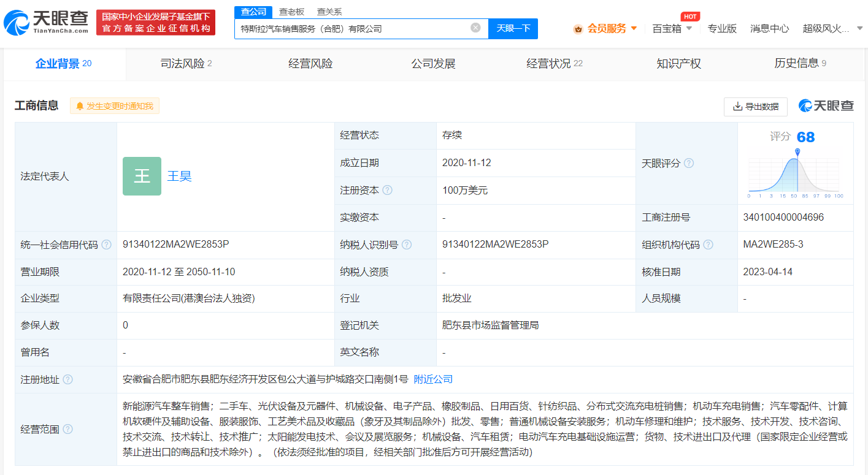Image resolution: width=868 pixels, height=475 pixels.
Task: Click the 营业期限 value 2020-11-12 至 2050-11-10
Action: (x=179, y=272)
